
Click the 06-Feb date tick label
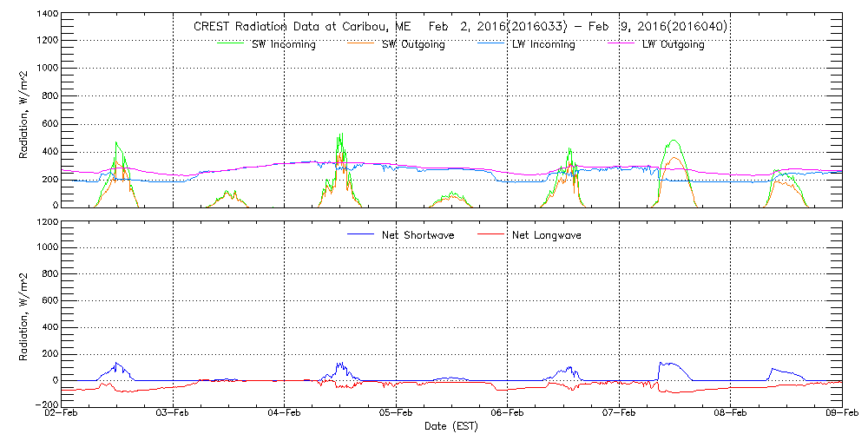pos(507,414)
